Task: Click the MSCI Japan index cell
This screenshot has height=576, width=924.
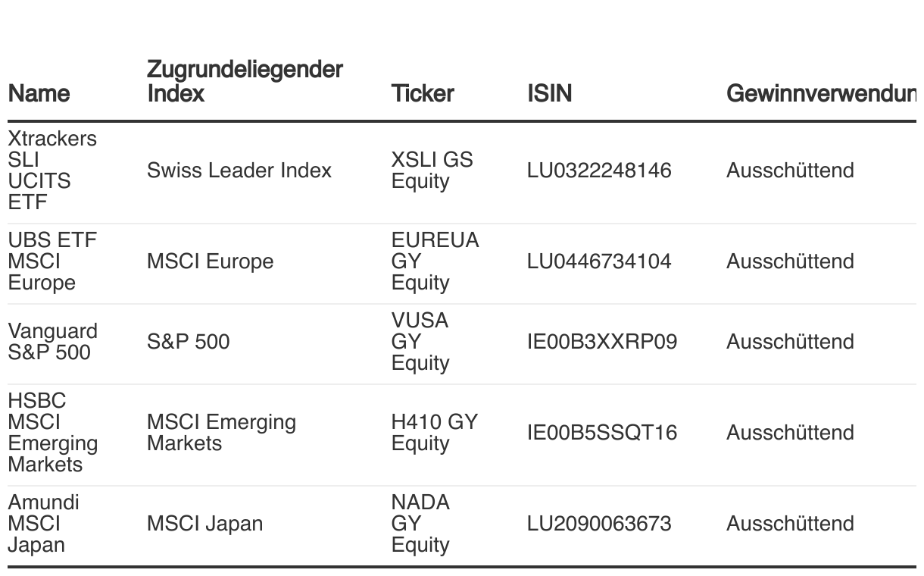Action: pos(204,524)
